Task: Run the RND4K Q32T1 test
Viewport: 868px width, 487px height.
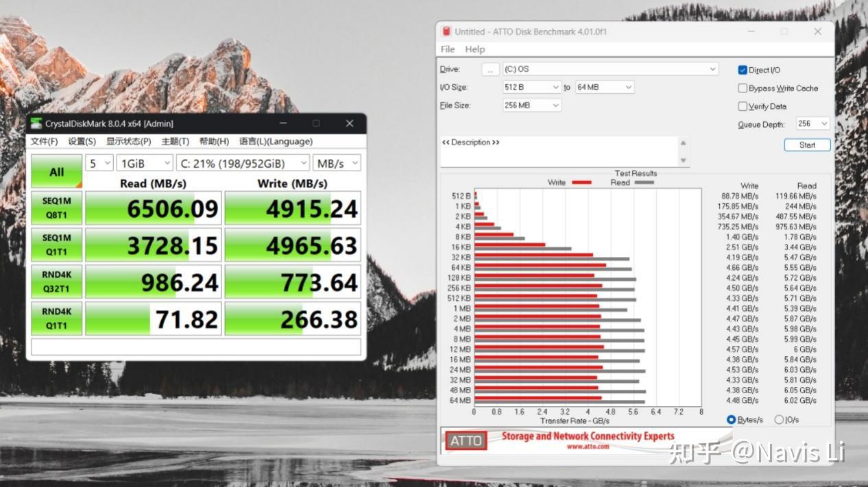Action: 57,282
